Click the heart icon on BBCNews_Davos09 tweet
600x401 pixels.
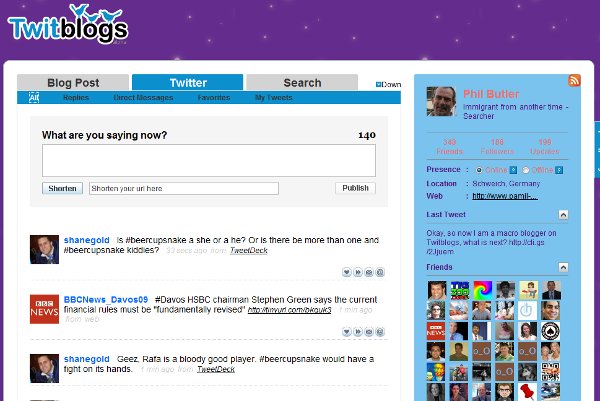pos(346,332)
